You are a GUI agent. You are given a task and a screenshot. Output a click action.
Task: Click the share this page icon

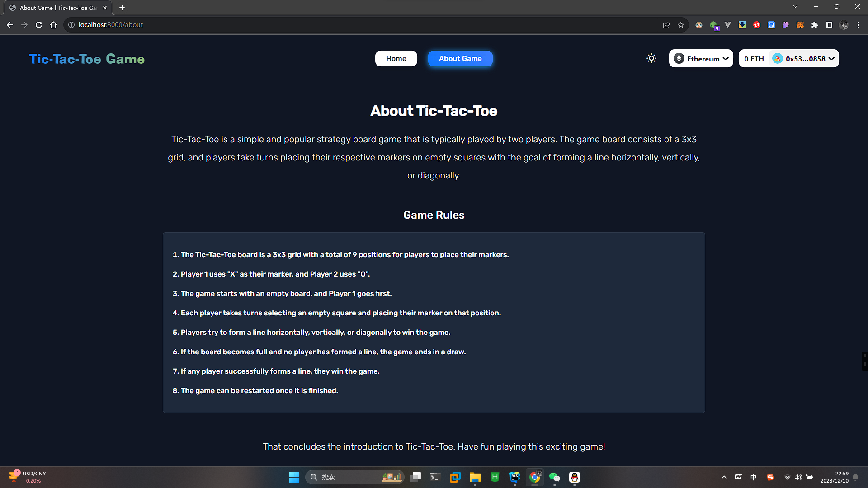click(666, 25)
